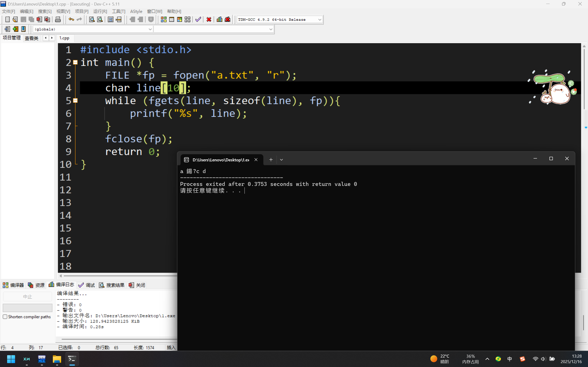The width and height of the screenshot is (588, 367).
Task: Open the console new tab dropdown chevron
Action: [281, 160]
